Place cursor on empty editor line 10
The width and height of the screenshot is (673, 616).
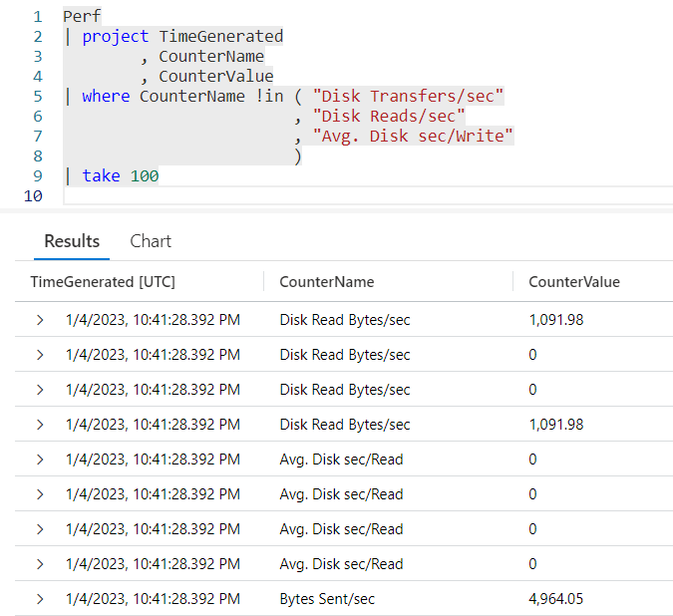pyautogui.click(x=199, y=196)
